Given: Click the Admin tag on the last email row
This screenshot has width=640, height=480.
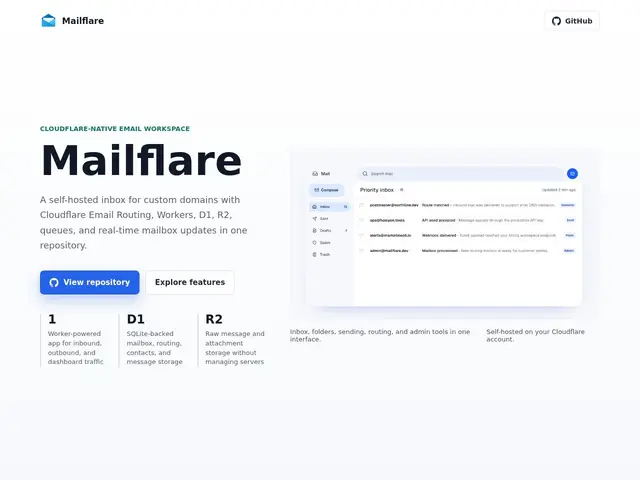Looking at the screenshot, I should (x=569, y=251).
